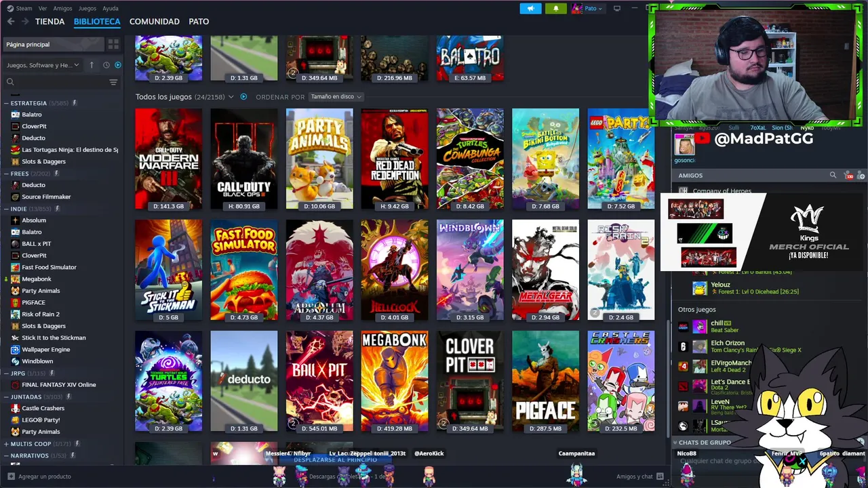Select Source Filmmaker in the sidebar
The width and height of the screenshot is (868, 488).
(46, 197)
